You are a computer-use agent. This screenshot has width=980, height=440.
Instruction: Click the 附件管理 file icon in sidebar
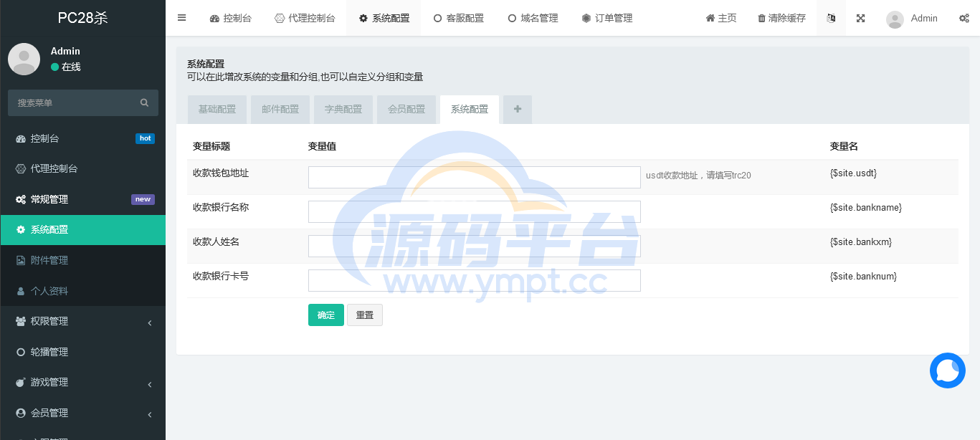[x=21, y=260]
